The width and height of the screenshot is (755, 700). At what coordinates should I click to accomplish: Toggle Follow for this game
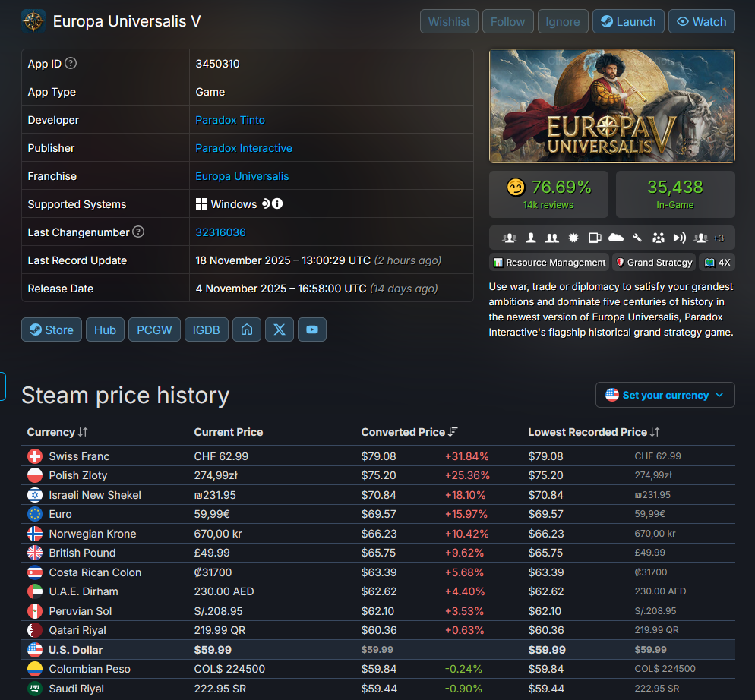click(x=507, y=22)
